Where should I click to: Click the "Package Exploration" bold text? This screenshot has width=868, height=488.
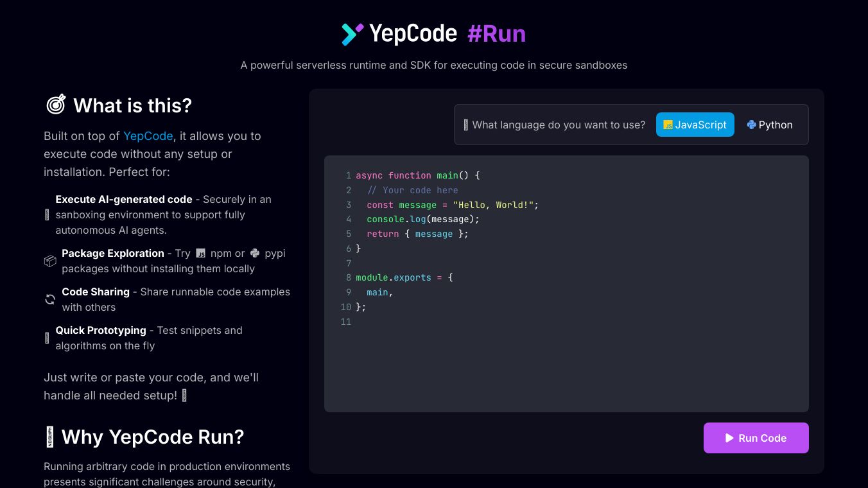(x=113, y=254)
